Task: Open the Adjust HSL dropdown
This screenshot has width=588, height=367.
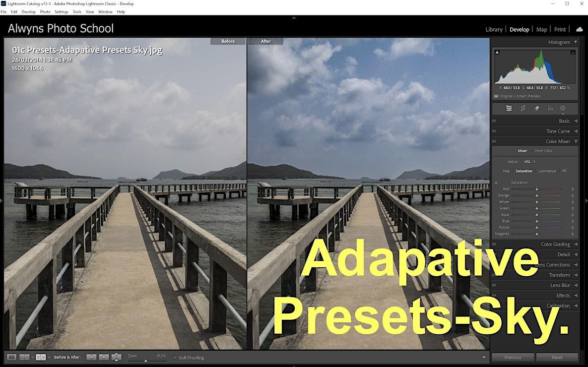Action: click(x=528, y=162)
